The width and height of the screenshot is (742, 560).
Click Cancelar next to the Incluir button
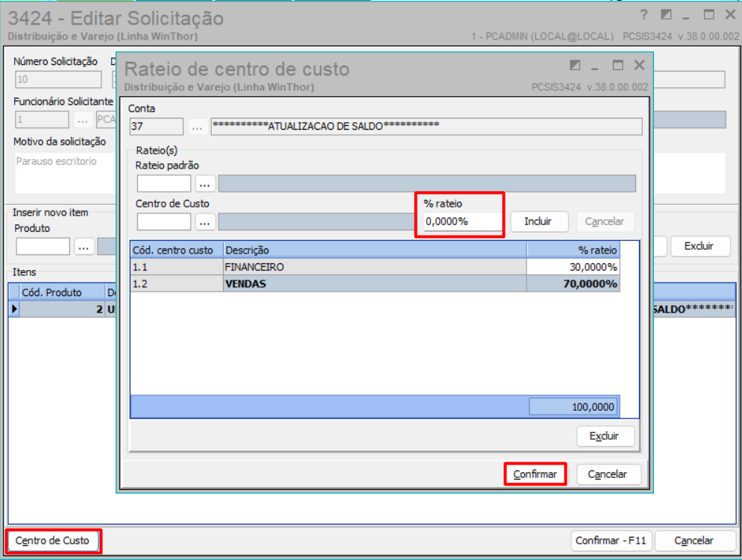(605, 221)
